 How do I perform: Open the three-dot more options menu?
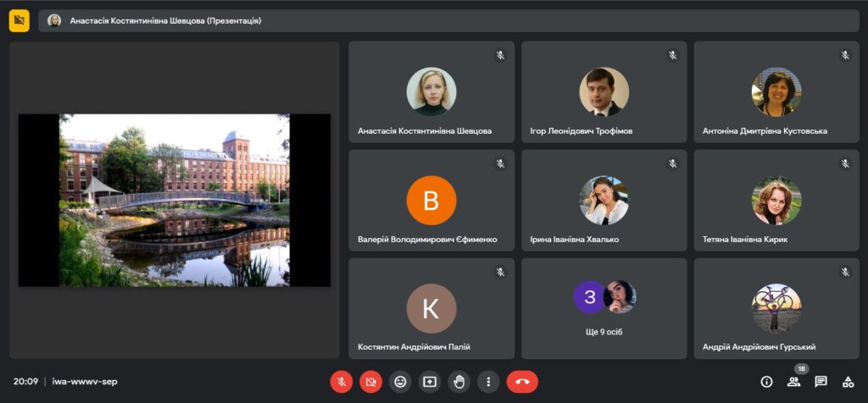(x=488, y=382)
